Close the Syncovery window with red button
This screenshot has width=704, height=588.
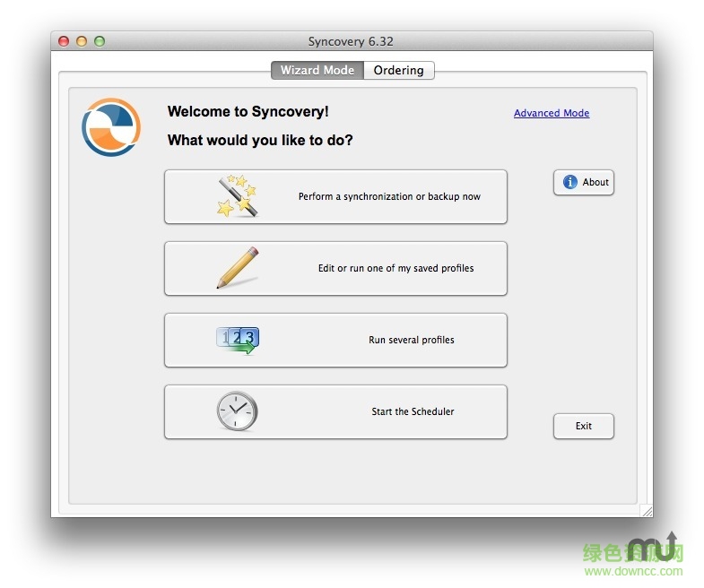coord(64,41)
